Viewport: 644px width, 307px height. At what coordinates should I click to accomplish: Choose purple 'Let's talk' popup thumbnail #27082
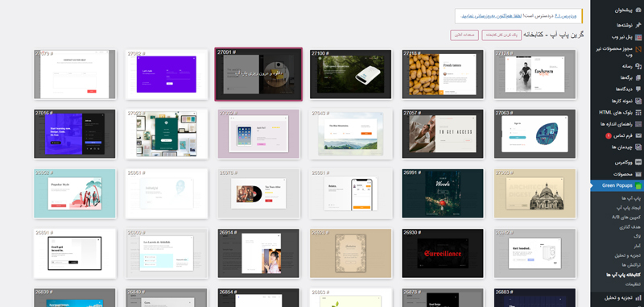point(167,74)
